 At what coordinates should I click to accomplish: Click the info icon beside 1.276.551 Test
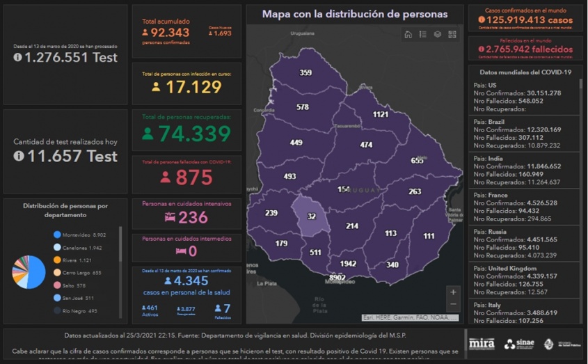(17, 58)
